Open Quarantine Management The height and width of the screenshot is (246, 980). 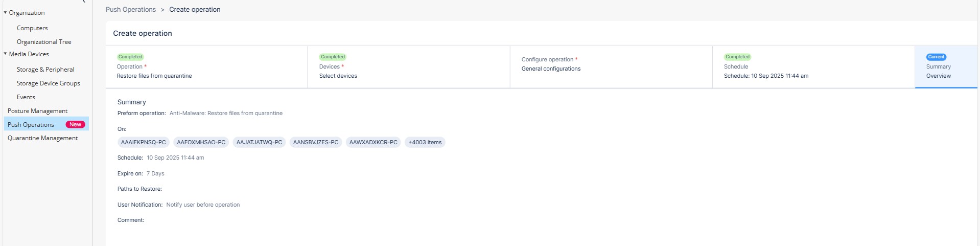pyautogui.click(x=42, y=138)
